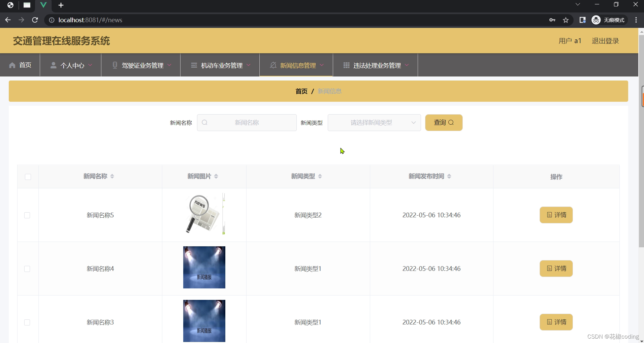644x343 pixels.
Task: Click the license icon on 驾驶证业务管理
Action: pyautogui.click(x=115, y=65)
